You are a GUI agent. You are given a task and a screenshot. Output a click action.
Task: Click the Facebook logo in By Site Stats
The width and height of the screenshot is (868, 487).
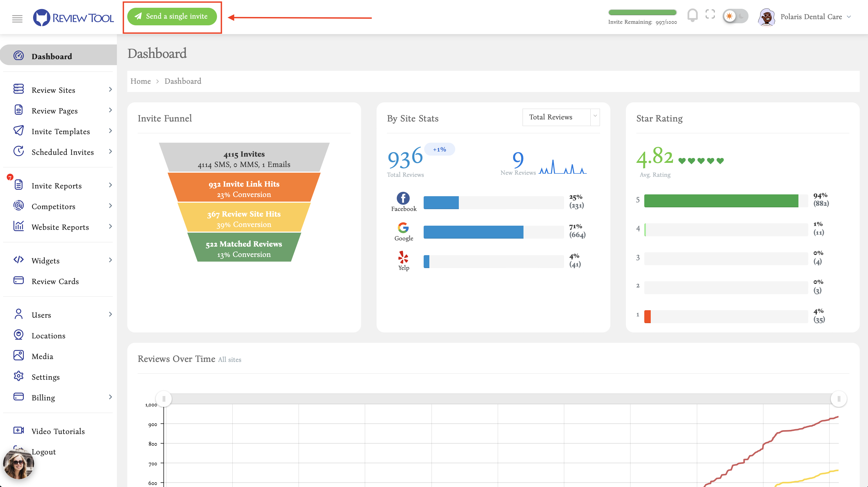coord(403,198)
